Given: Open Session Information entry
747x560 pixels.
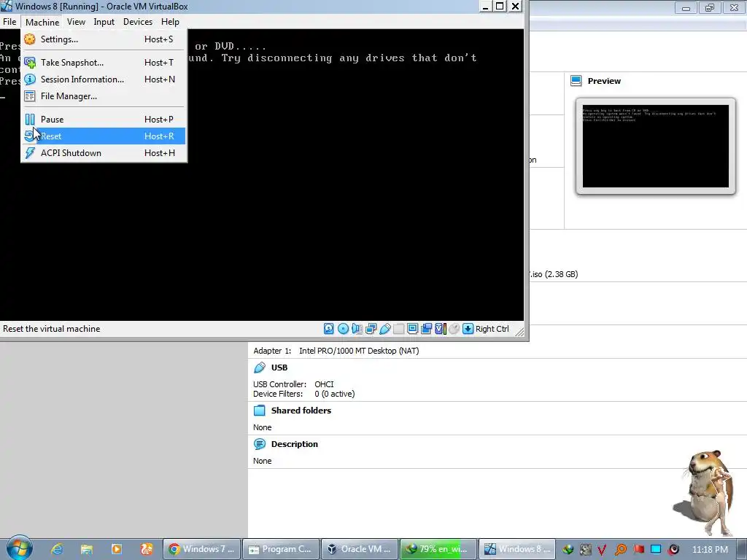Looking at the screenshot, I should click(x=104, y=79).
